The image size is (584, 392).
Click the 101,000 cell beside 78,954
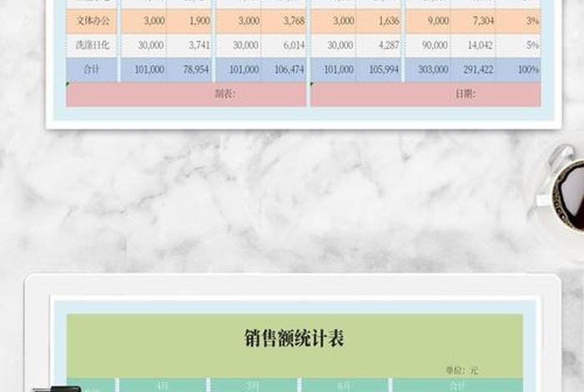click(x=143, y=69)
